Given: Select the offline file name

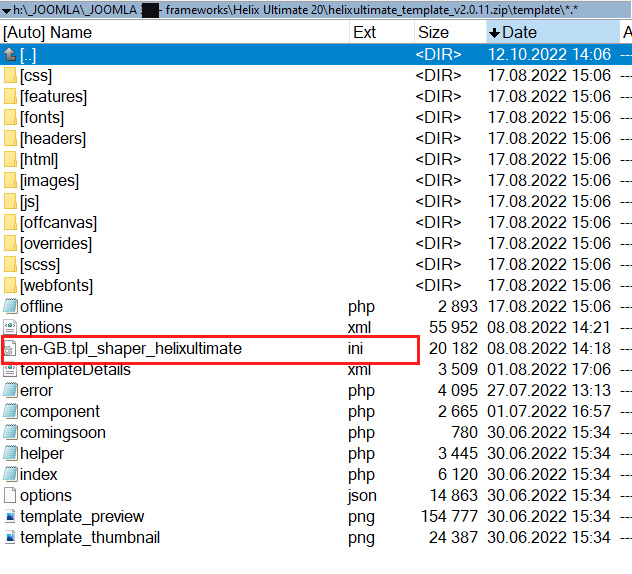Looking at the screenshot, I should [42, 306].
